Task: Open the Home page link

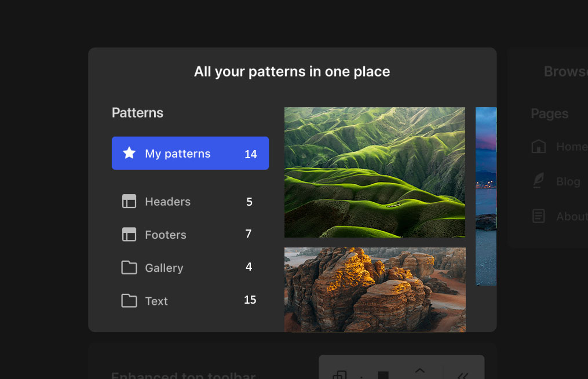Action: 572,147
